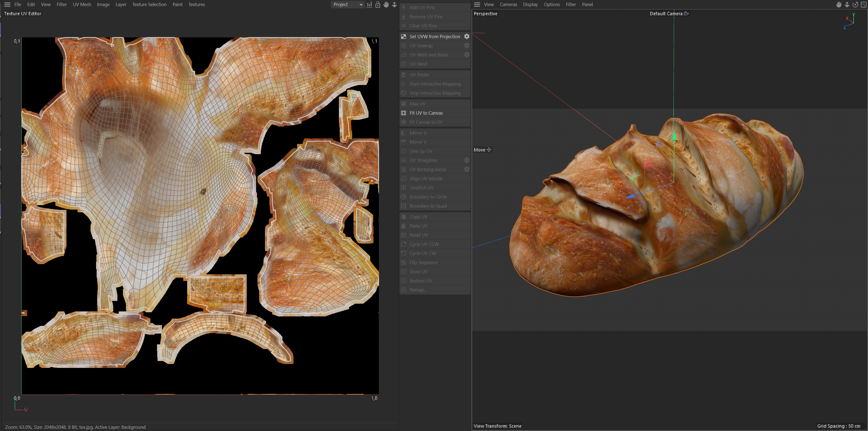Click the green Y axis handle on bread

(x=674, y=136)
